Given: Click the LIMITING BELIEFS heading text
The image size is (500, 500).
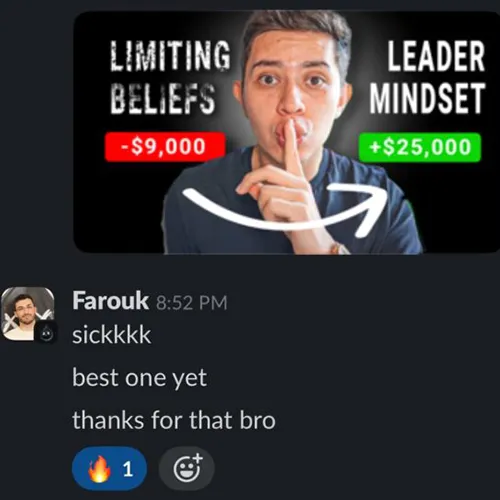Looking at the screenshot, I should pyautogui.click(x=170, y=77).
